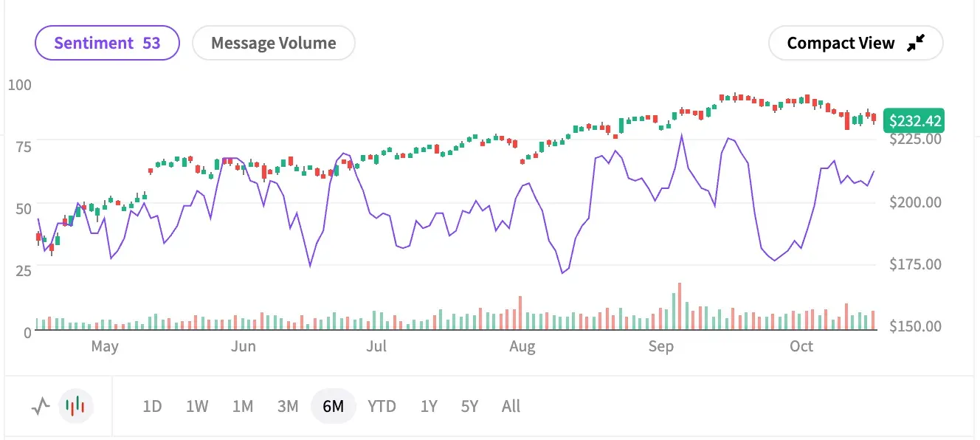Click the $200.00 price axis label

tap(915, 202)
